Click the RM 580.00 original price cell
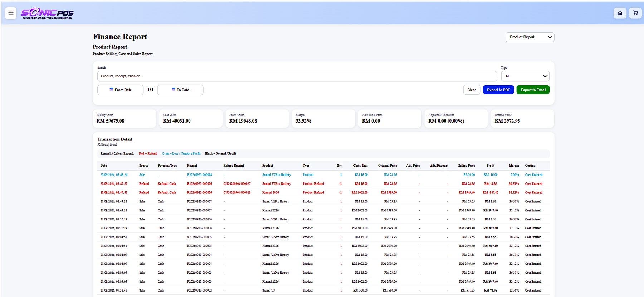Viewport: 644px width, 297px height. 390,291
